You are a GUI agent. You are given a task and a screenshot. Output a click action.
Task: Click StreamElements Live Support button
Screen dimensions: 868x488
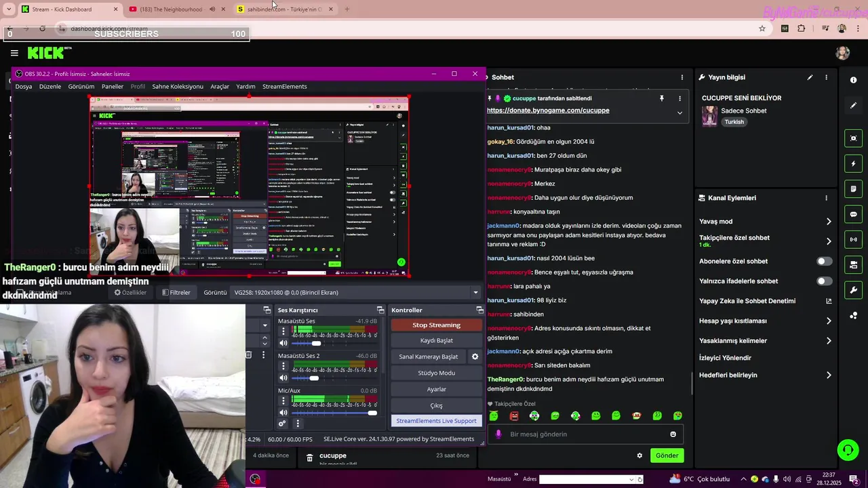click(437, 421)
